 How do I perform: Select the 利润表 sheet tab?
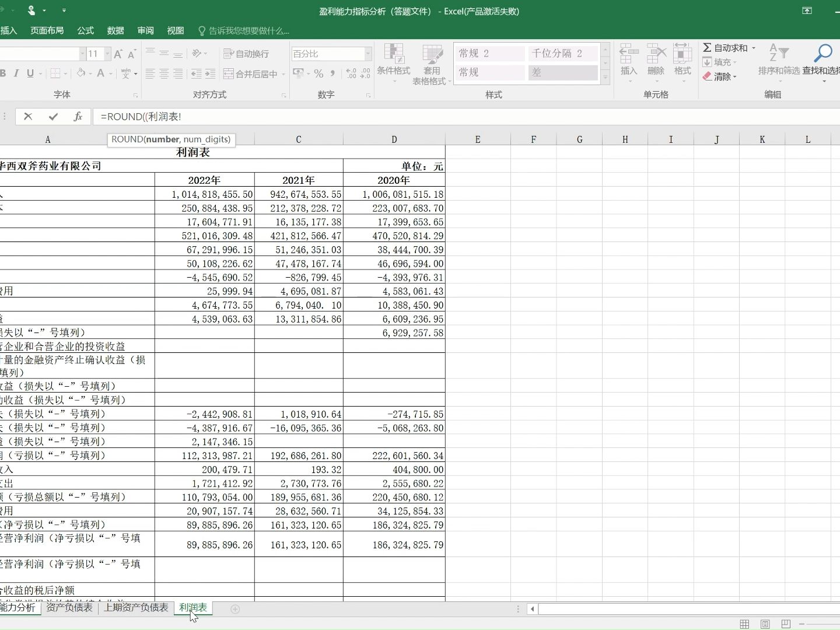click(x=193, y=608)
